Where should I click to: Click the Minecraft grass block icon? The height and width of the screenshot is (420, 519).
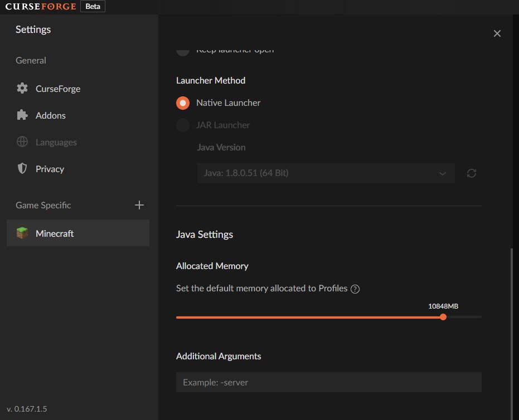click(22, 233)
